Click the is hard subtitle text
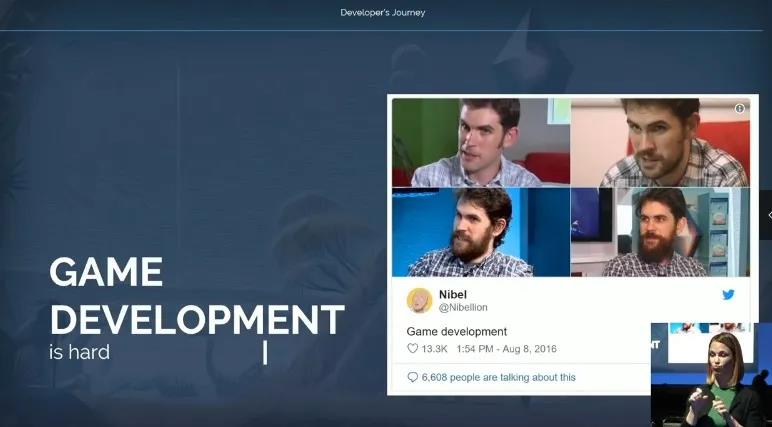The width and height of the screenshot is (772, 427). point(79,352)
